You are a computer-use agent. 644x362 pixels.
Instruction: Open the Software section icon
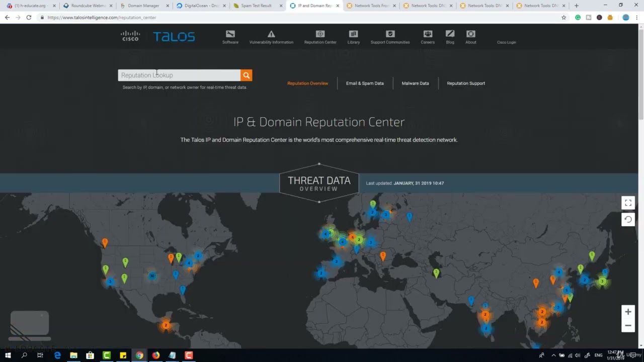point(230,34)
